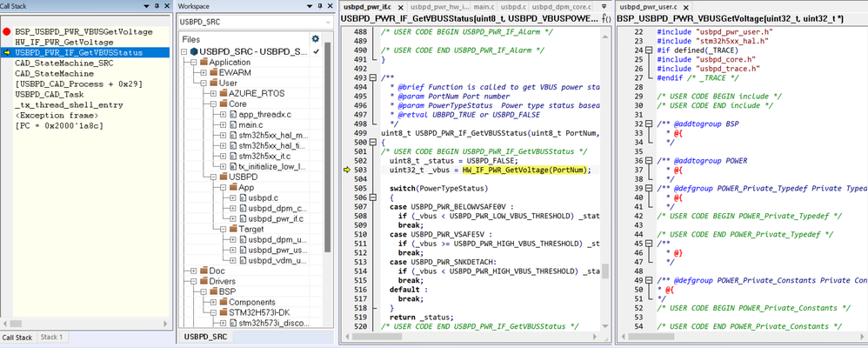Pin the Workspace panel

319,6
